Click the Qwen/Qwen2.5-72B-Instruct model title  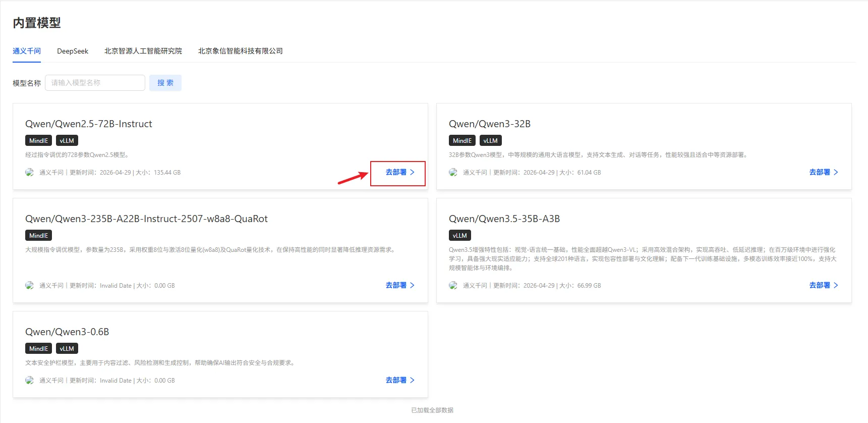(x=89, y=124)
